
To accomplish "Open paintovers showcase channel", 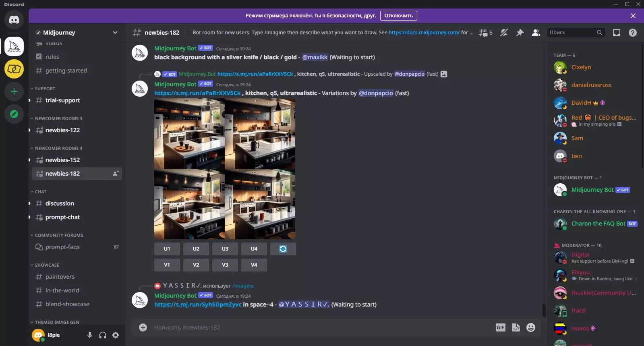I will tap(77, 277).
